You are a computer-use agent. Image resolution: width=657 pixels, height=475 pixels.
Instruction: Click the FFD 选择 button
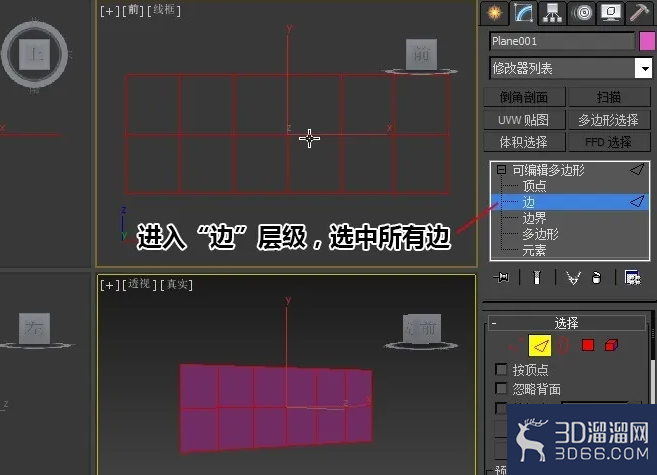(x=609, y=142)
